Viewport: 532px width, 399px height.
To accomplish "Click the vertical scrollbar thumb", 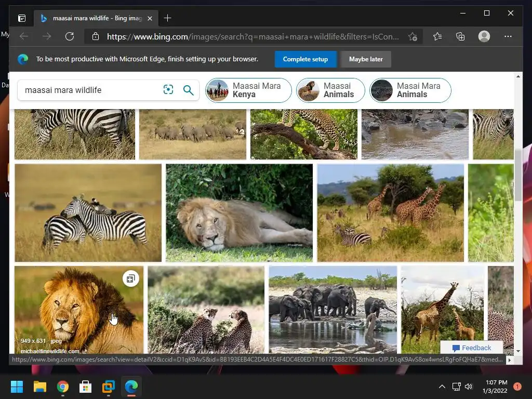I will (518, 175).
